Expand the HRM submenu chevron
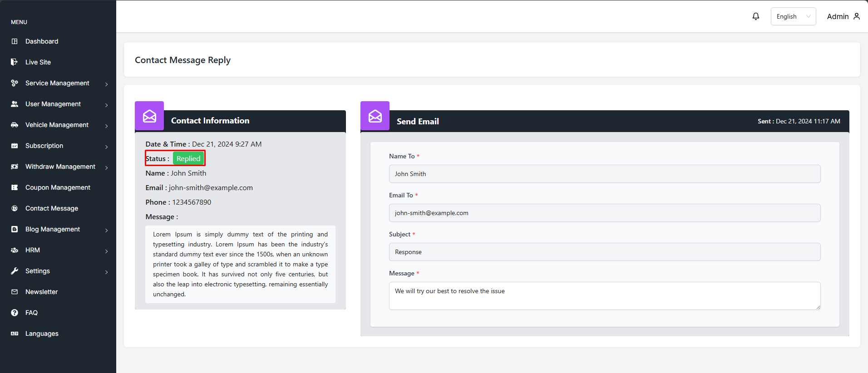This screenshot has height=373, width=868. [107, 251]
